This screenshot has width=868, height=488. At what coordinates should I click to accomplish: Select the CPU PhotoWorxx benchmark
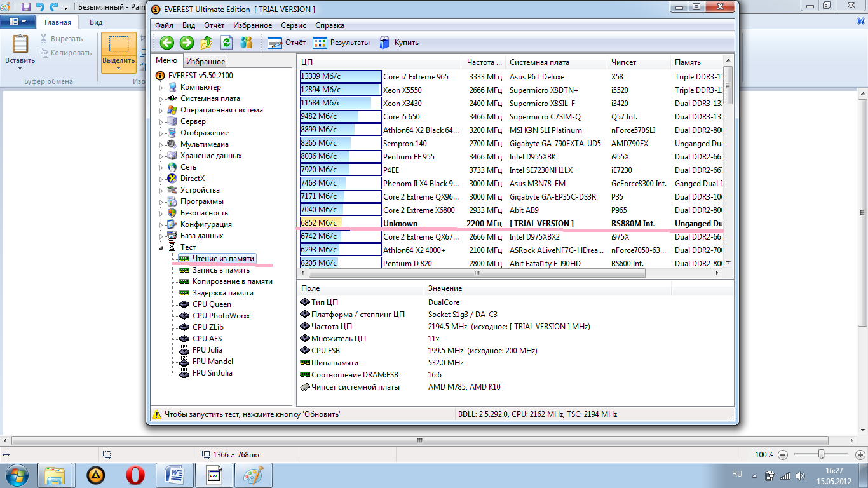221,316
